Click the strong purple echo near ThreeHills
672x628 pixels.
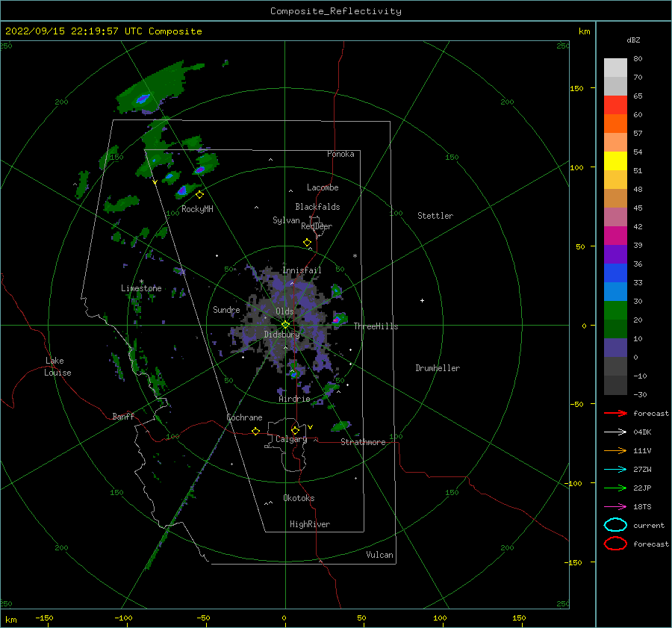click(x=337, y=320)
